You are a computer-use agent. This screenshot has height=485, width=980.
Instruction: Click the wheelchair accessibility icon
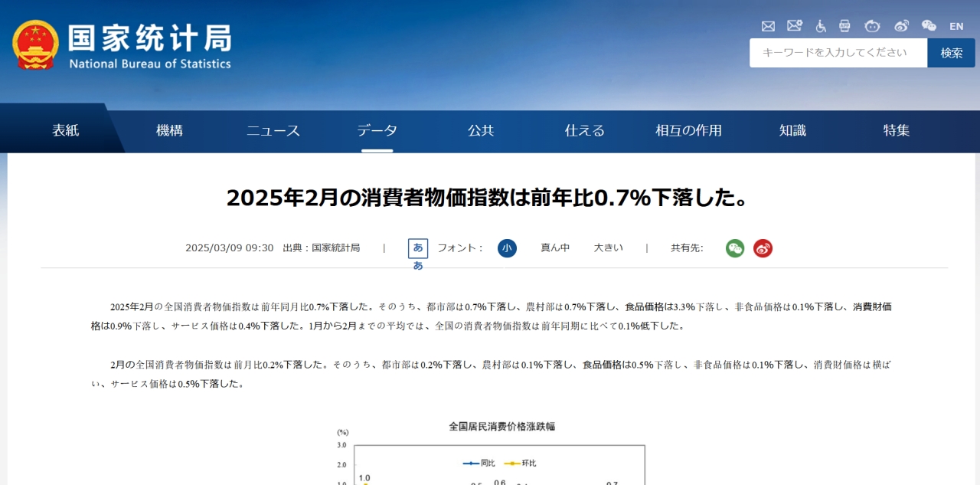[x=821, y=26]
